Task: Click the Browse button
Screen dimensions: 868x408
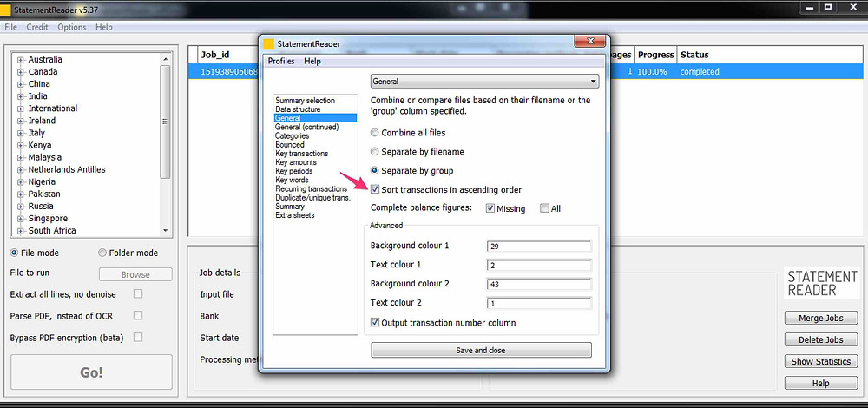Action: (135, 274)
